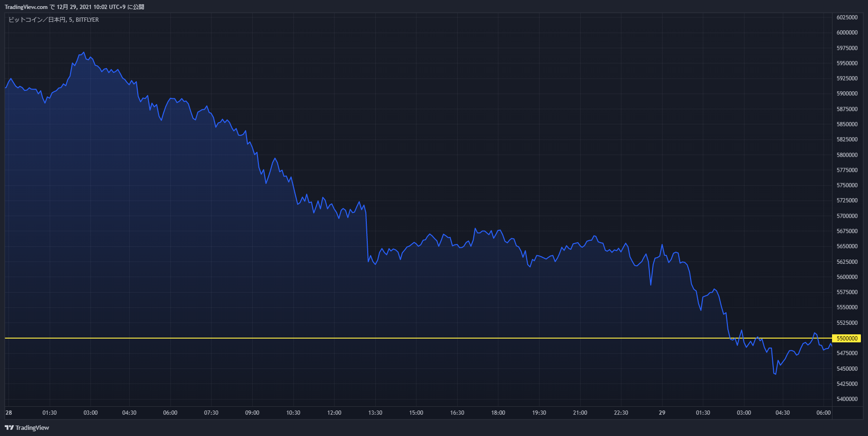
Task: Click the 5975000 price axis label
Action: [847, 48]
